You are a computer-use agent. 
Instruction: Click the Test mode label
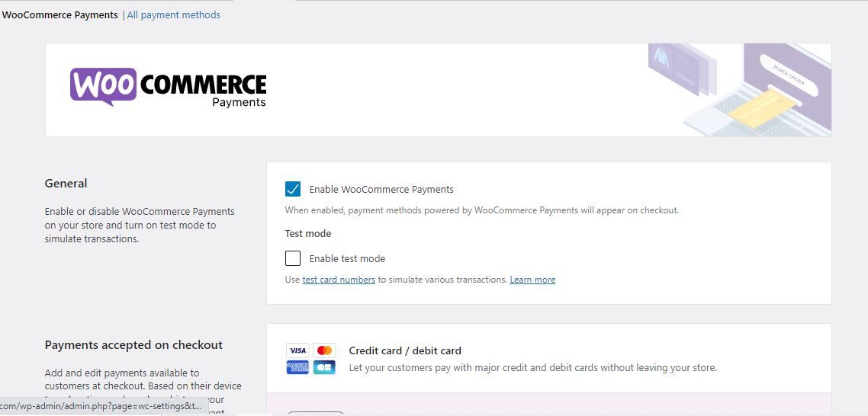pyautogui.click(x=308, y=233)
